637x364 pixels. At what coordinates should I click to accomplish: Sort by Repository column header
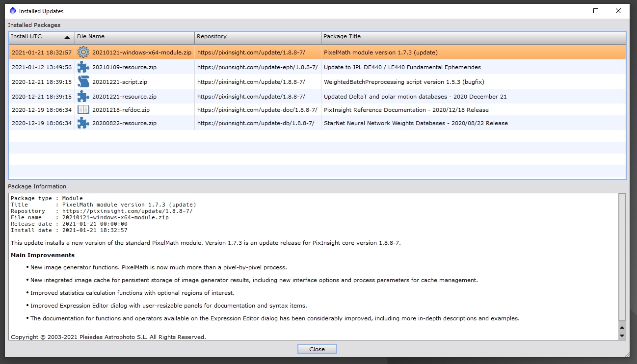[258, 37]
